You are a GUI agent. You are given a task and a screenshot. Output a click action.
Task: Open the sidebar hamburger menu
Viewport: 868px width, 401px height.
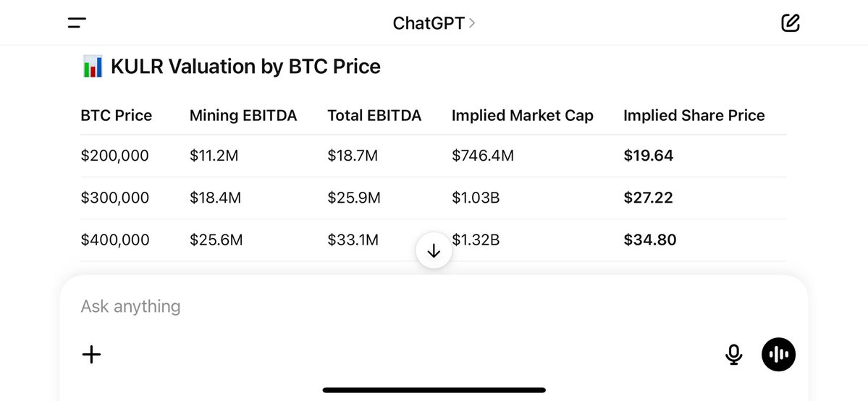click(77, 22)
